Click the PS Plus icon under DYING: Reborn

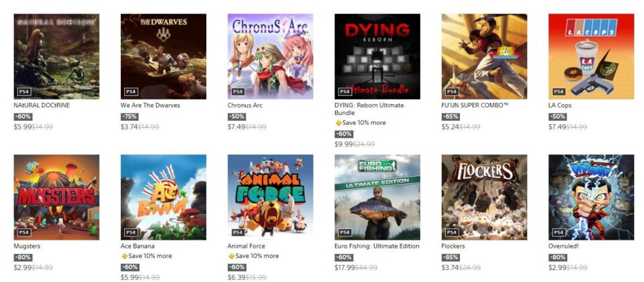click(x=338, y=123)
